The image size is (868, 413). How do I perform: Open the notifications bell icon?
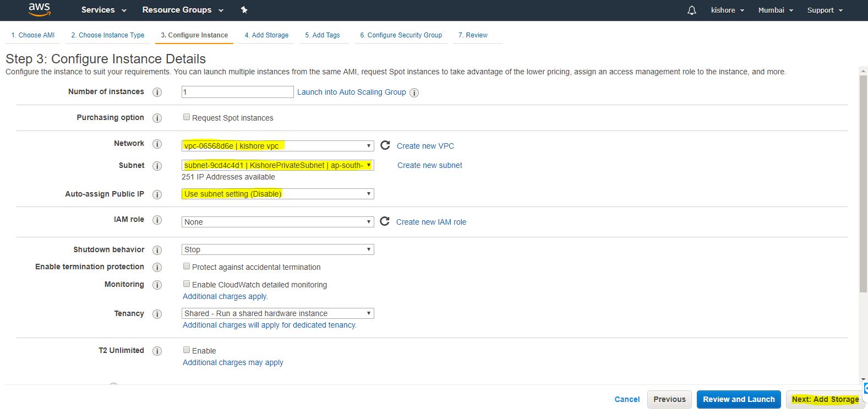(x=692, y=10)
